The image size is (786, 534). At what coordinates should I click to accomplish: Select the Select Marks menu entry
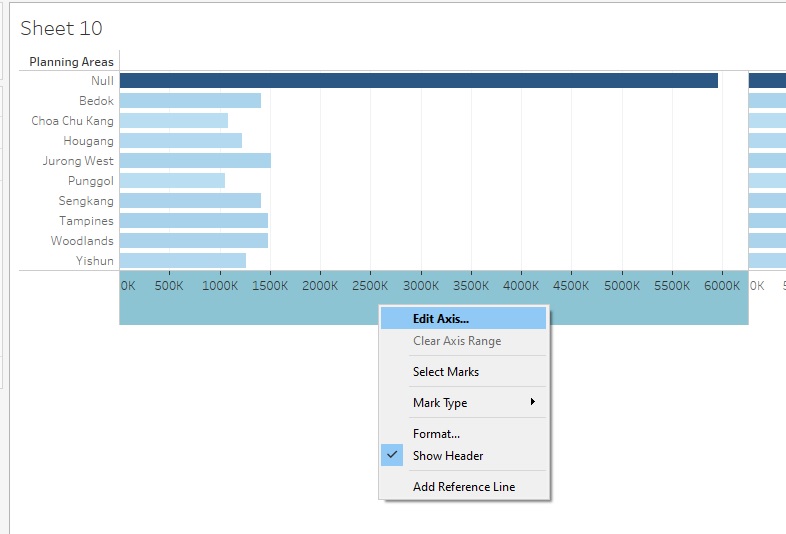pos(445,372)
